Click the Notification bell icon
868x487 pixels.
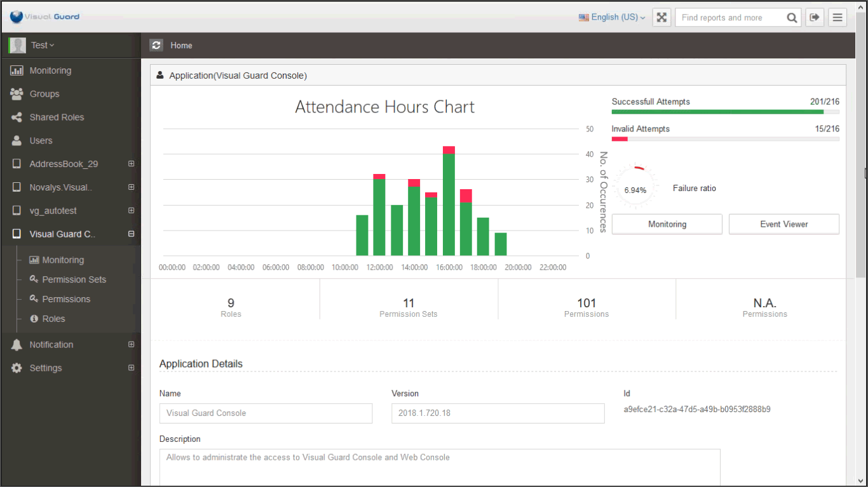click(x=17, y=345)
